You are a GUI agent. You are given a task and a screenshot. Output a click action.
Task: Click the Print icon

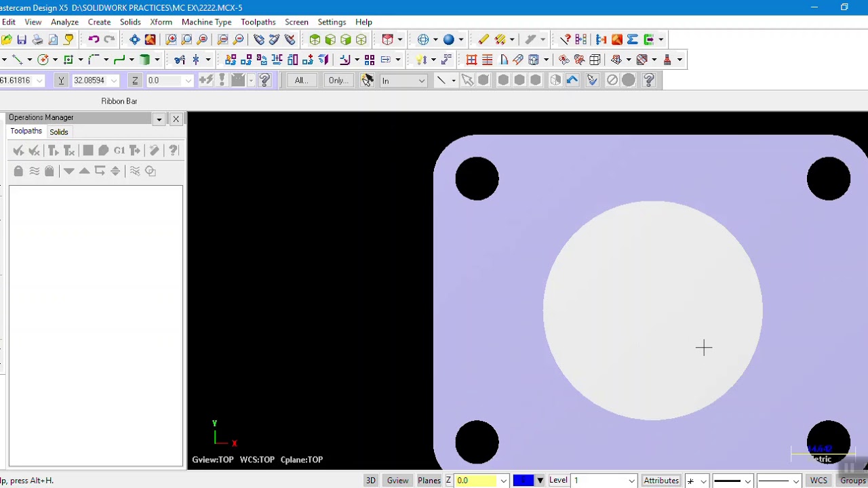[37, 40]
